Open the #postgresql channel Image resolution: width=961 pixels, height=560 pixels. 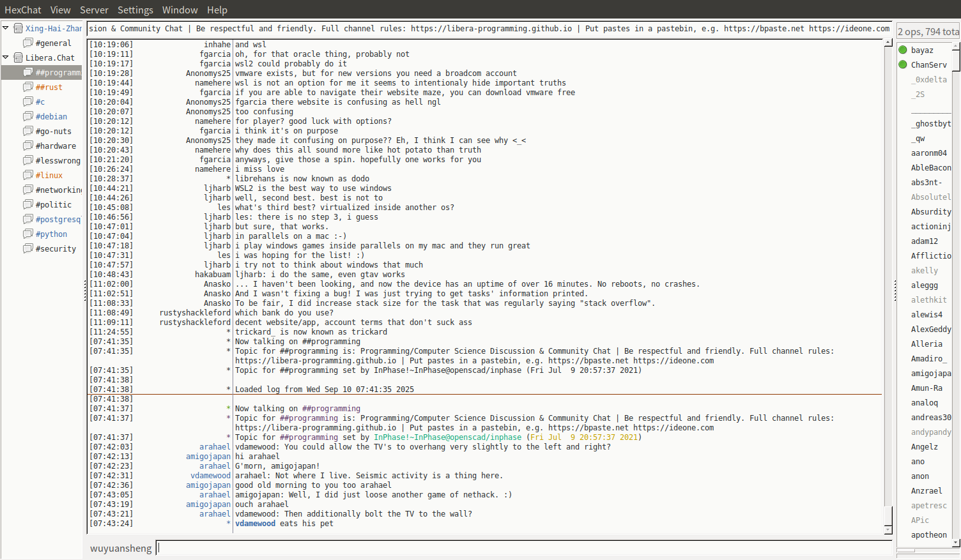point(58,219)
